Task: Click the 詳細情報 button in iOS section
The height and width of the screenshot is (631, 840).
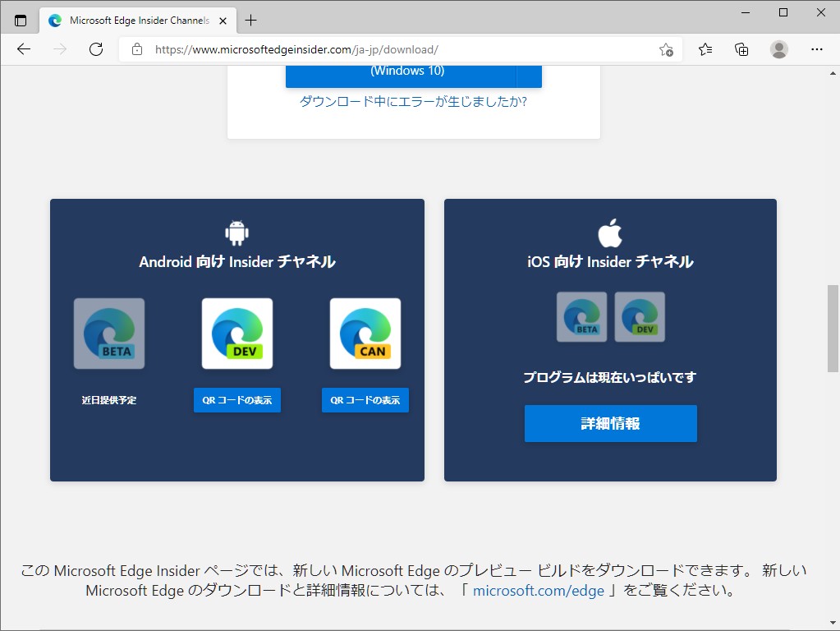Action: click(x=610, y=423)
